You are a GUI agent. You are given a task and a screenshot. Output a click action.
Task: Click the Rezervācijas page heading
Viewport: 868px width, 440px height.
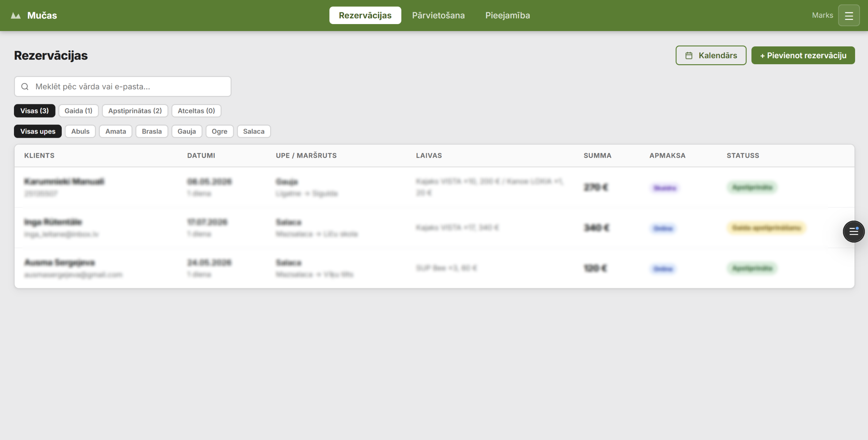(51, 55)
